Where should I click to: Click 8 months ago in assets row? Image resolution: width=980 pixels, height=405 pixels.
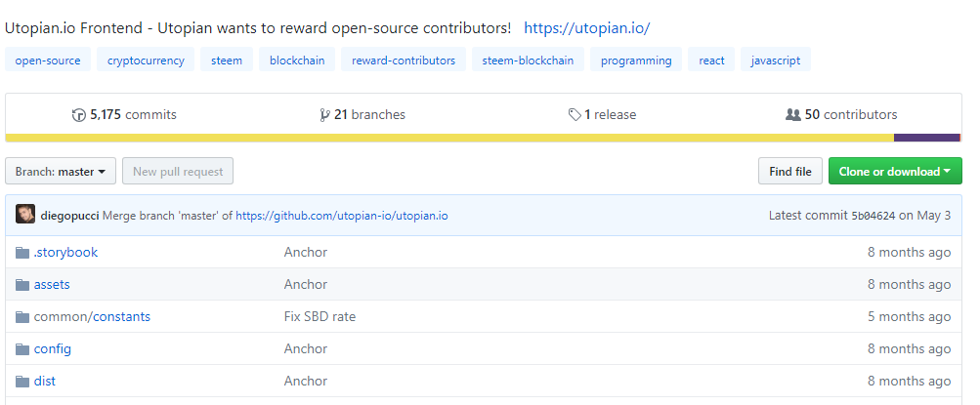click(910, 285)
